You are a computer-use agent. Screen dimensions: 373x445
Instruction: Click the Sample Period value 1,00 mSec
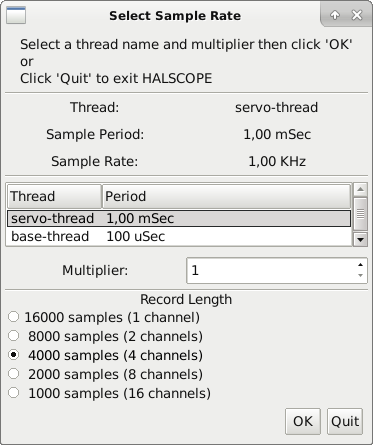[x=277, y=134]
